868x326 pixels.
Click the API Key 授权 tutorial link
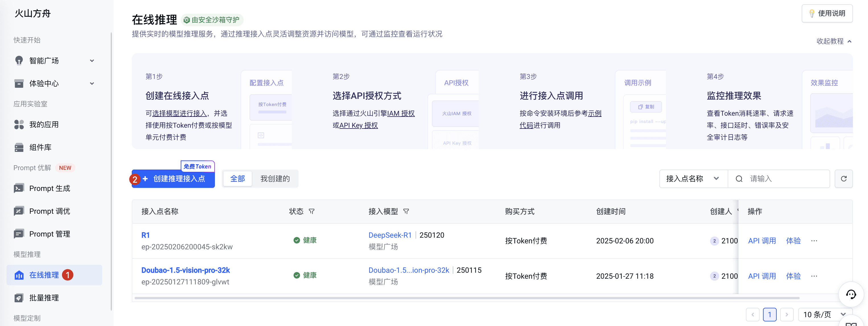coord(359,125)
